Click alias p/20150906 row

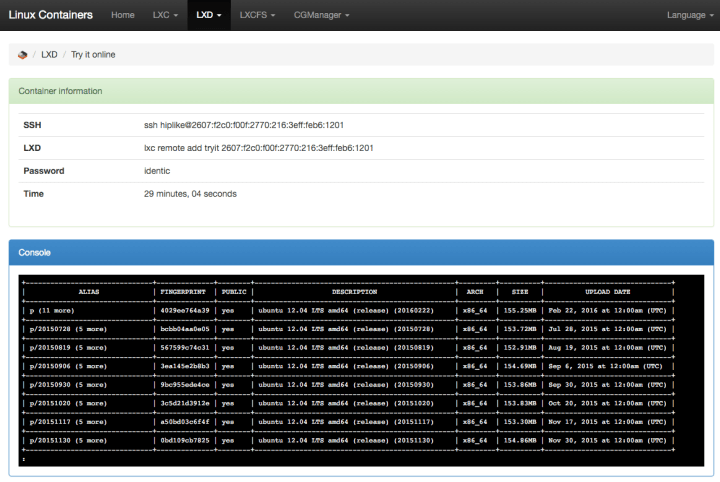pos(68,366)
